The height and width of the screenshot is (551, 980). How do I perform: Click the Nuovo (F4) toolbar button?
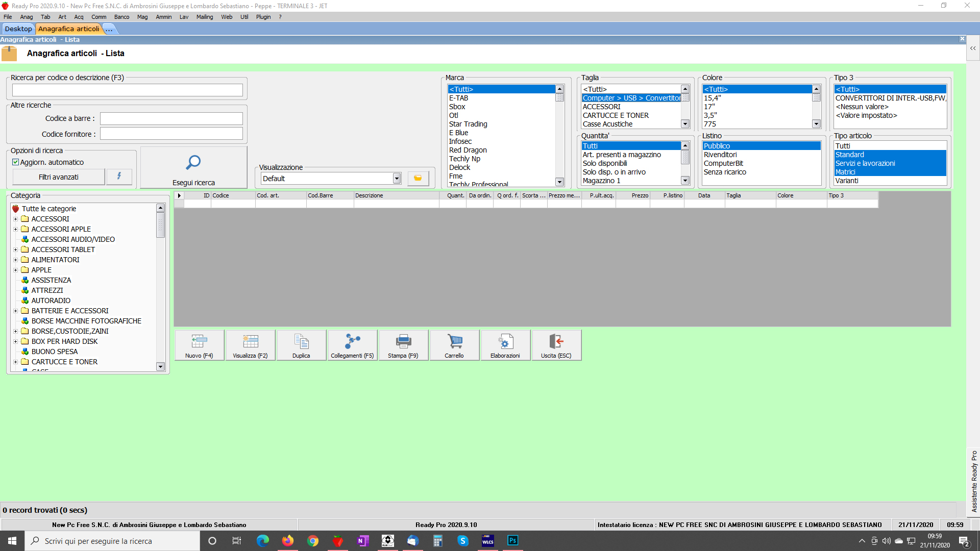[199, 345]
